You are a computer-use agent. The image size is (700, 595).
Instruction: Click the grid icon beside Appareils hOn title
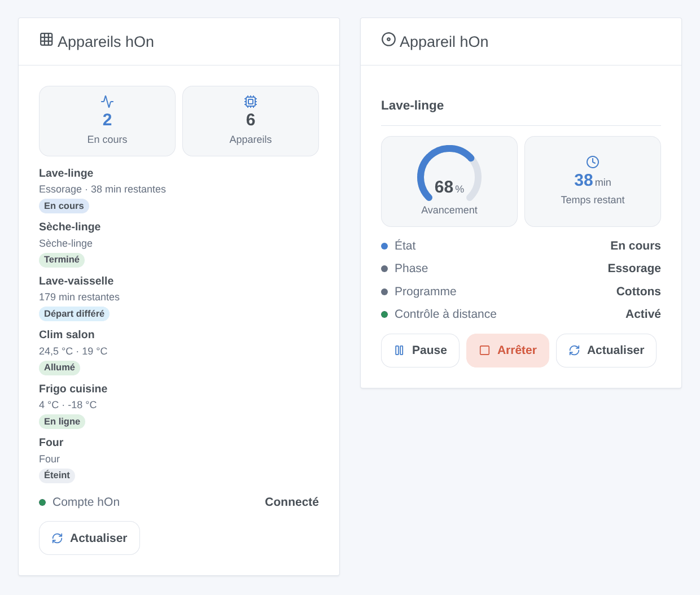46,40
